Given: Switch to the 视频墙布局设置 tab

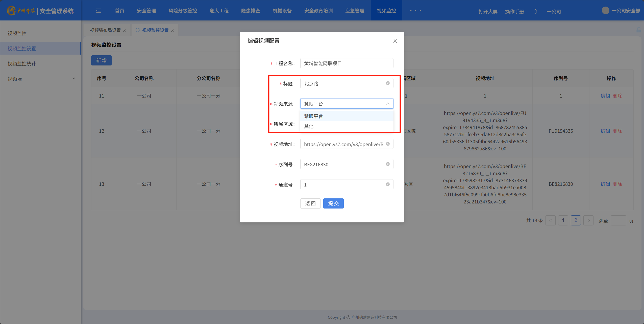Looking at the screenshot, I should [x=105, y=30].
